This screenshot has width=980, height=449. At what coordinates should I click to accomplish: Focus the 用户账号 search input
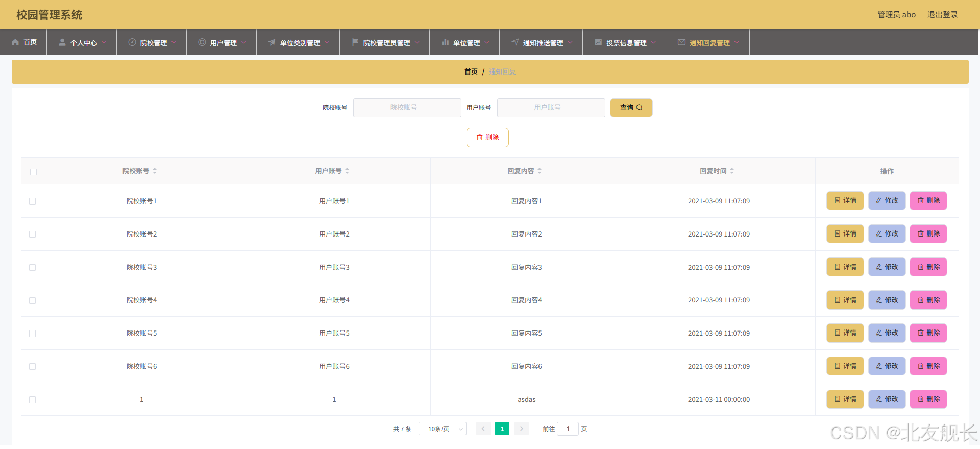point(551,108)
